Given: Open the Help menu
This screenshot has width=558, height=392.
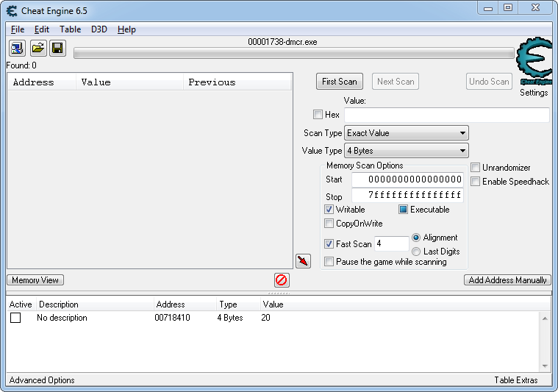Looking at the screenshot, I should 126,29.
